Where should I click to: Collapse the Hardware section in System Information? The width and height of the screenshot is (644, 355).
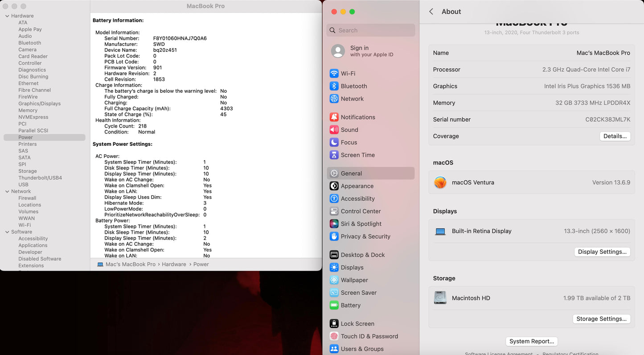click(x=7, y=16)
